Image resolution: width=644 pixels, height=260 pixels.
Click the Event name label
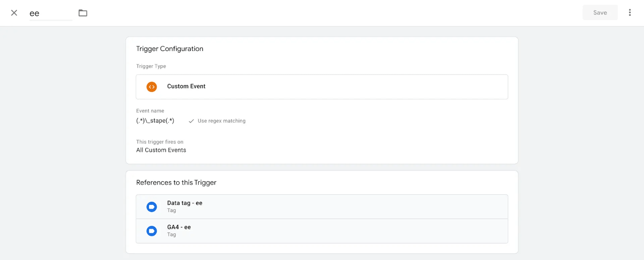coord(150,111)
